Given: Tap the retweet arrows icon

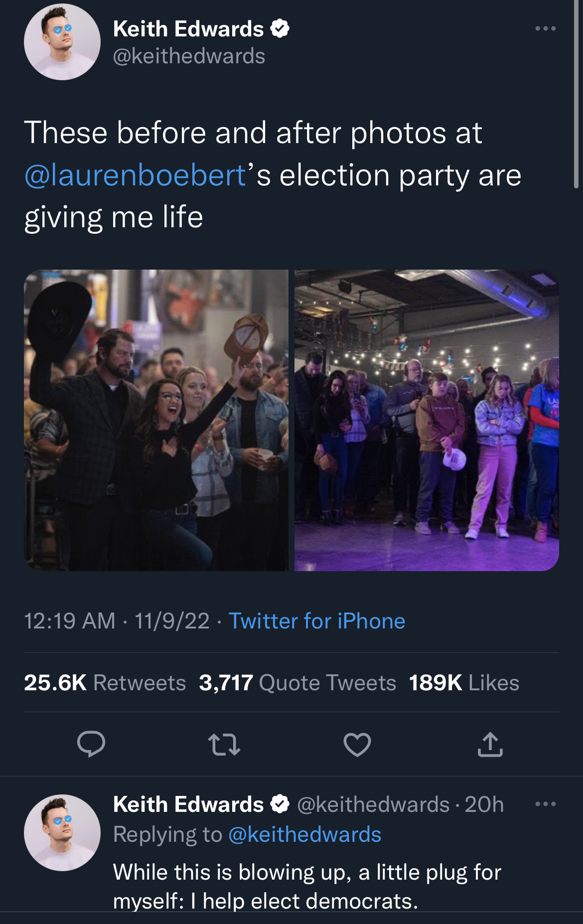Looking at the screenshot, I should point(224,744).
